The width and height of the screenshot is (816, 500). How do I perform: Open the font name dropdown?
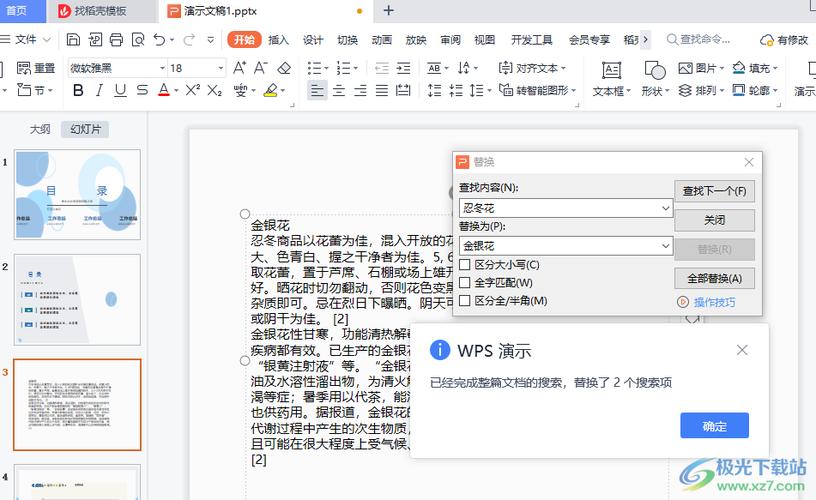[162, 68]
